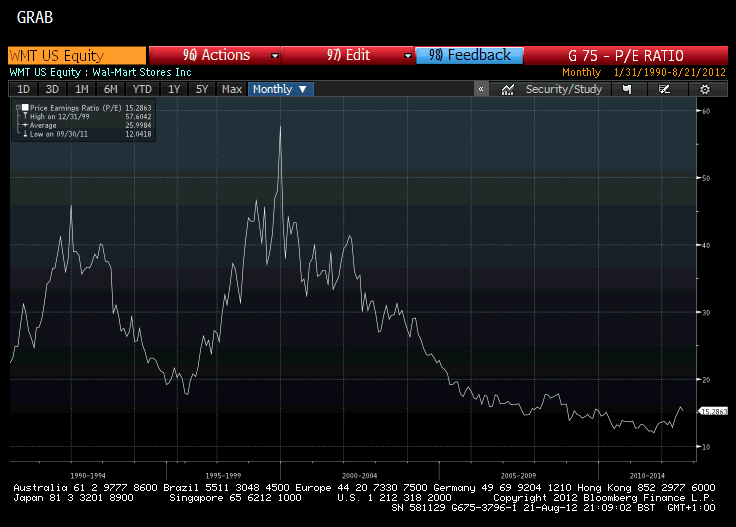Click the 60 y-axis value
Viewport: 736px width, 527px height.
(x=706, y=111)
